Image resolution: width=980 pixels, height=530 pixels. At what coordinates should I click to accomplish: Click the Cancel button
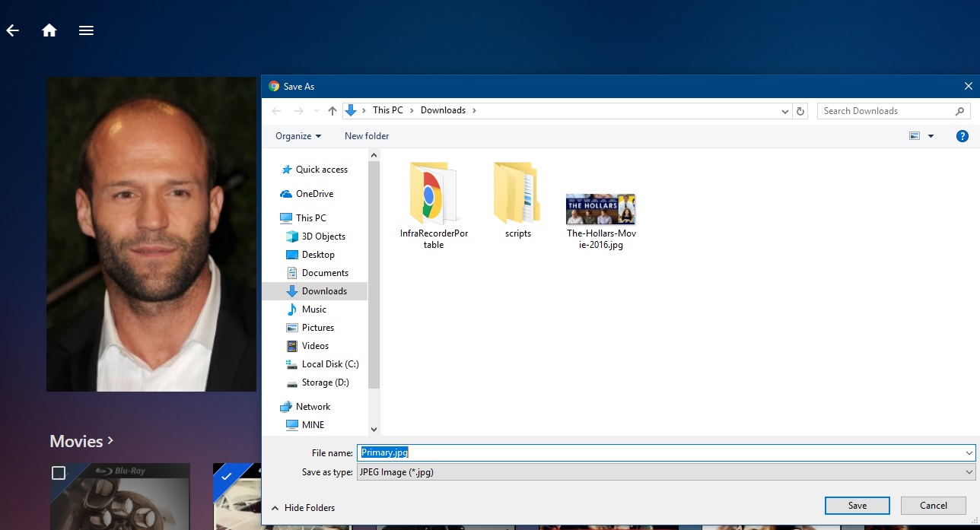click(x=933, y=506)
